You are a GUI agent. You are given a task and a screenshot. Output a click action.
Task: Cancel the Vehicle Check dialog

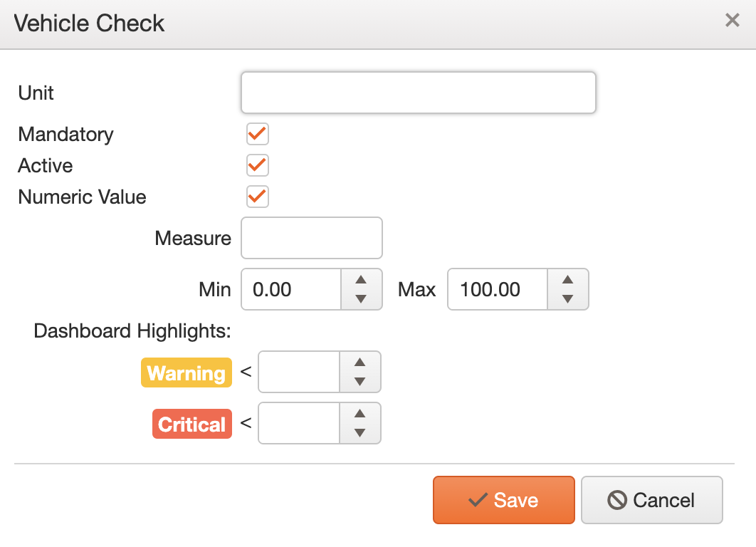[x=651, y=500]
